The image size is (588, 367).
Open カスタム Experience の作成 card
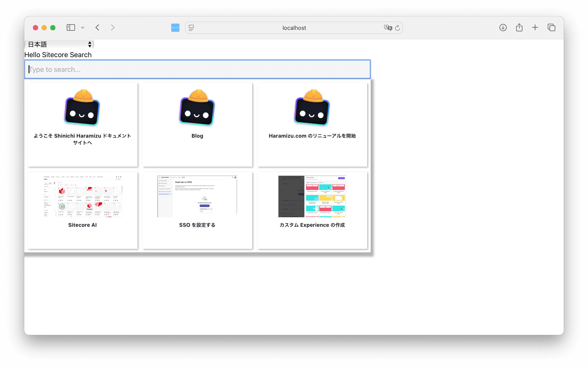[x=312, y=210]
